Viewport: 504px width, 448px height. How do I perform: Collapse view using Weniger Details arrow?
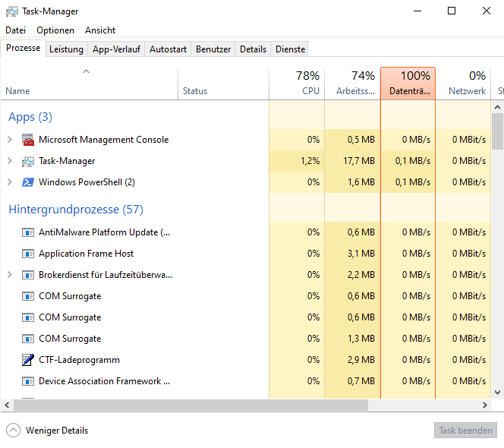[14, 431]
